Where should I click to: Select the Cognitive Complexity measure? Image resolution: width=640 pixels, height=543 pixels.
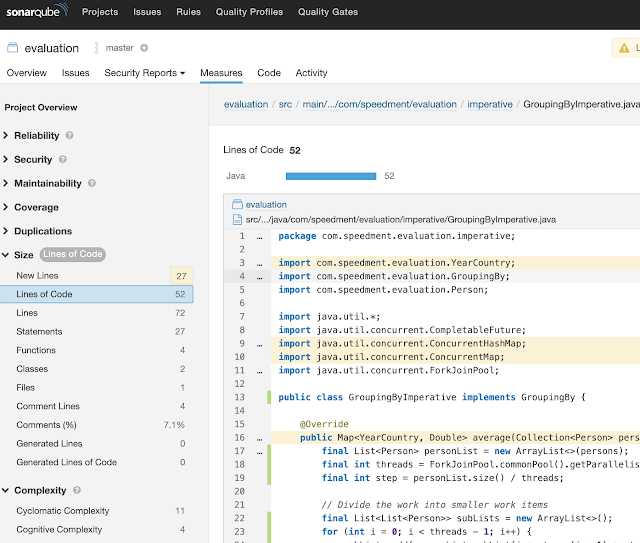point(96,530)
